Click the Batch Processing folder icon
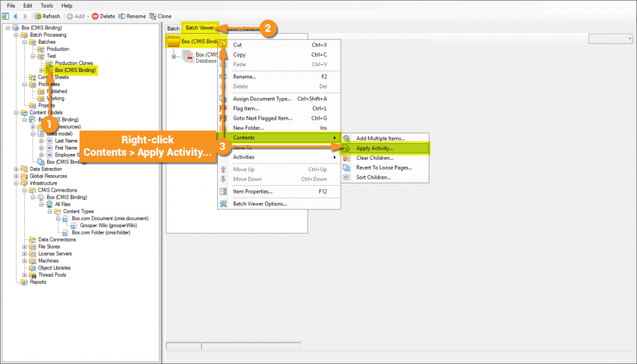This screenshot has height=364, width=637. (24, 35)
